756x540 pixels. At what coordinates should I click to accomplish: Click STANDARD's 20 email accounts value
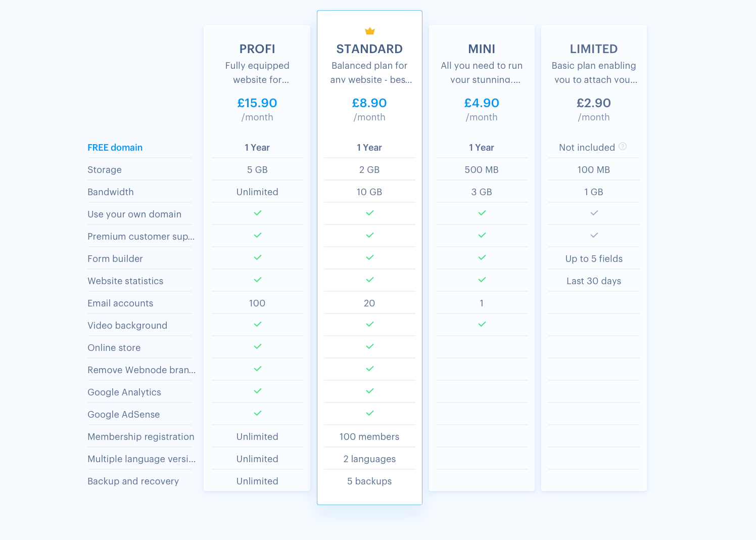point(369,303)
